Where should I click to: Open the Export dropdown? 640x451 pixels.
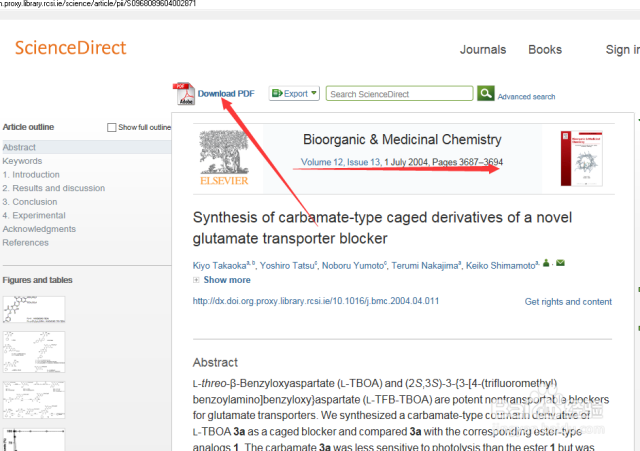coord(294,93)
